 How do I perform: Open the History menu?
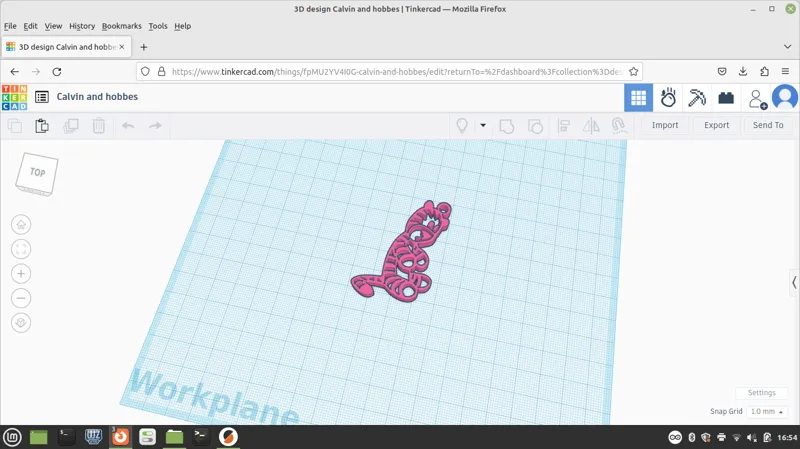(x=82, y=26)
